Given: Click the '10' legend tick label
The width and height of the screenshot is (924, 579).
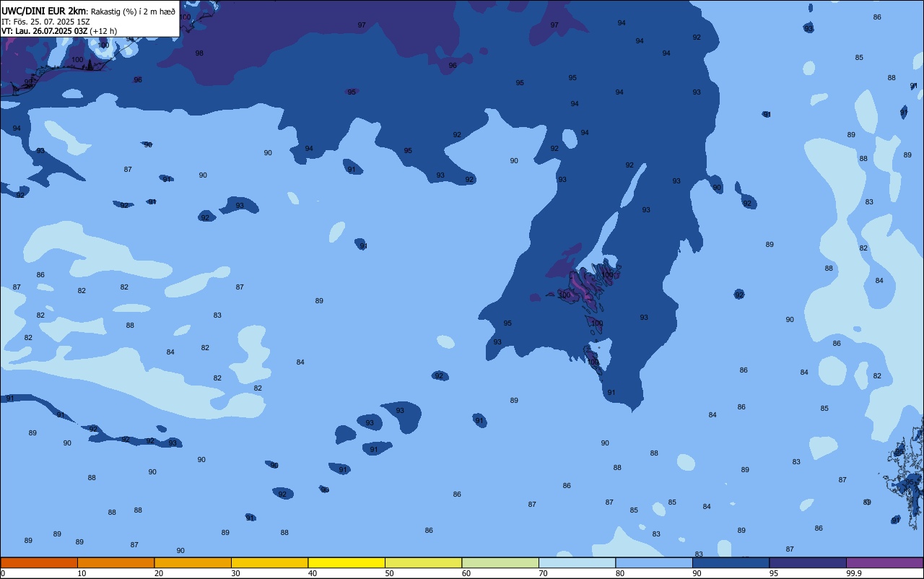Looking at the screenshot, I should [82, 573].
